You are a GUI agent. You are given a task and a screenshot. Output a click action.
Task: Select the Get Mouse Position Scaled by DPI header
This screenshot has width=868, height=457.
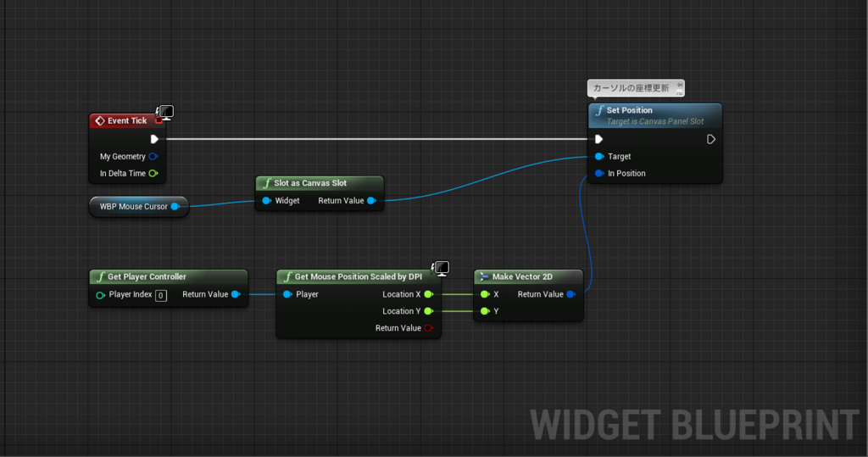[358, 276]
